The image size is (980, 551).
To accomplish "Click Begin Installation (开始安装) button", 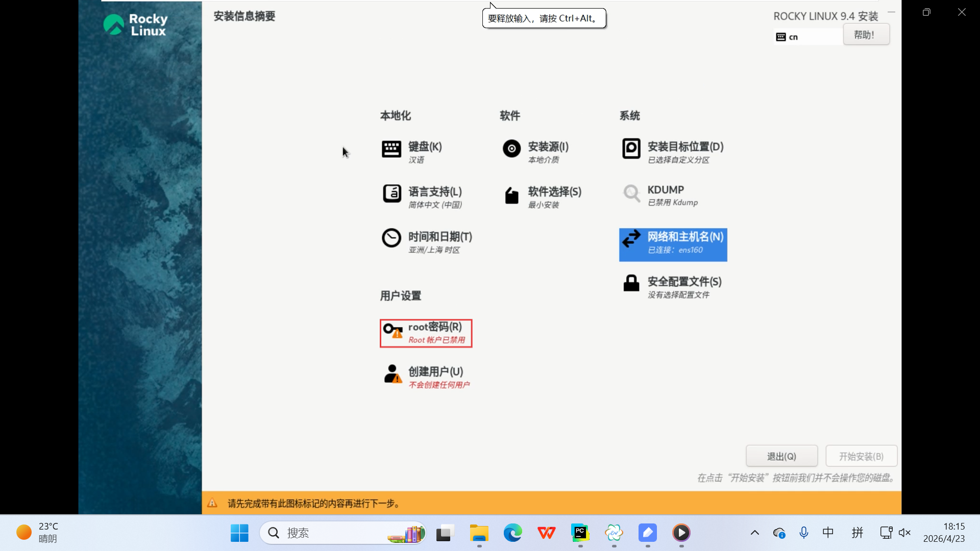I will point(861,456).
